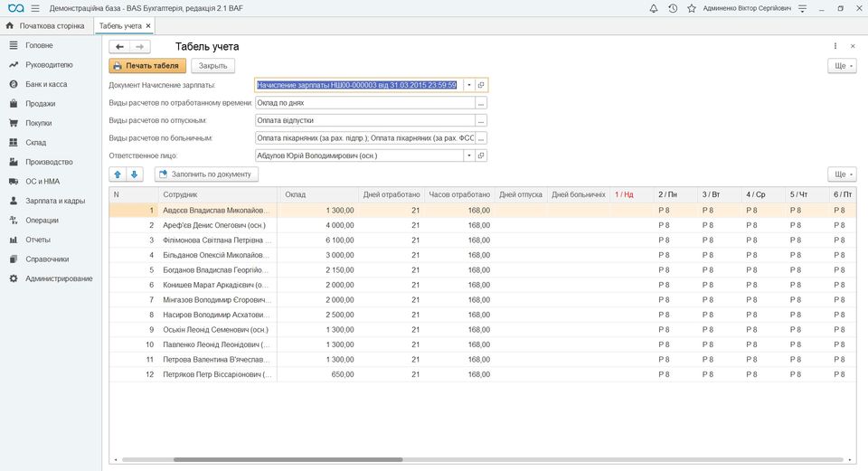Open form options three-dot menu
This screenshot has height=471, width=868.
(835, 46)
